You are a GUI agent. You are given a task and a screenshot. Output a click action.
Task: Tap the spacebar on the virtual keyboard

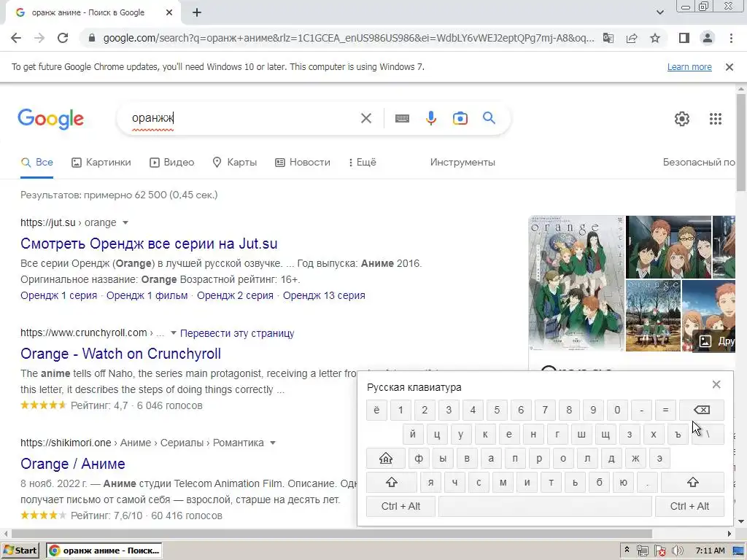click(x=545, y=506)
